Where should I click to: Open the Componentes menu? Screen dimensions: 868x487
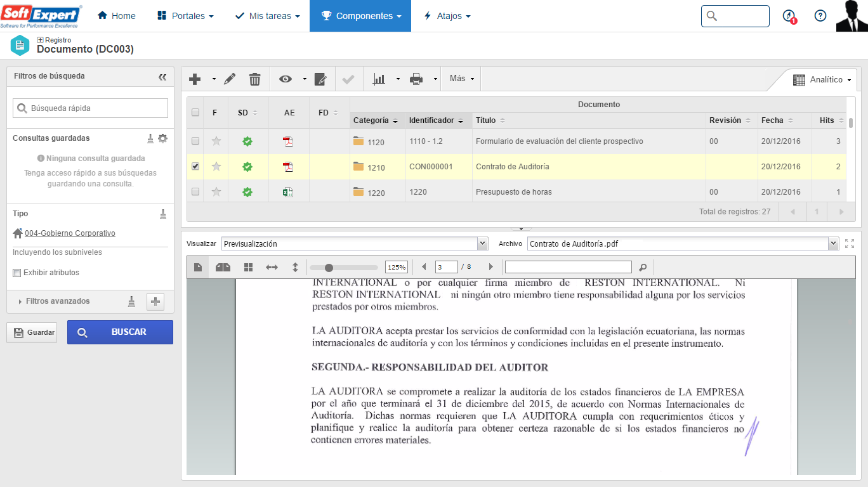point(360,16)
